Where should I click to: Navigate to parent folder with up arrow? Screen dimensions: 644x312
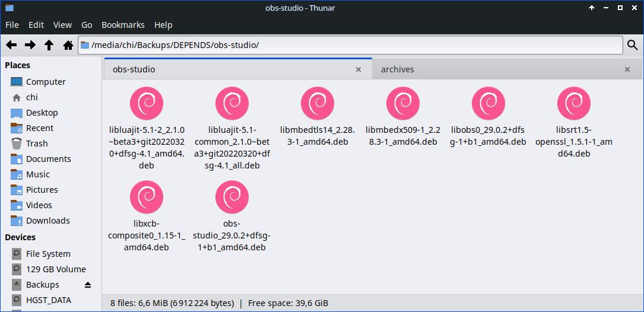tap(49, 45)
